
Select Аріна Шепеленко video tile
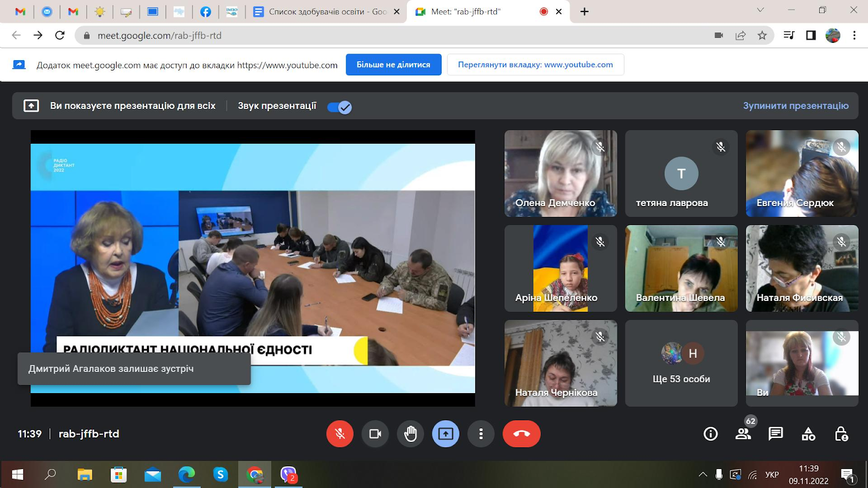[560, 268]
